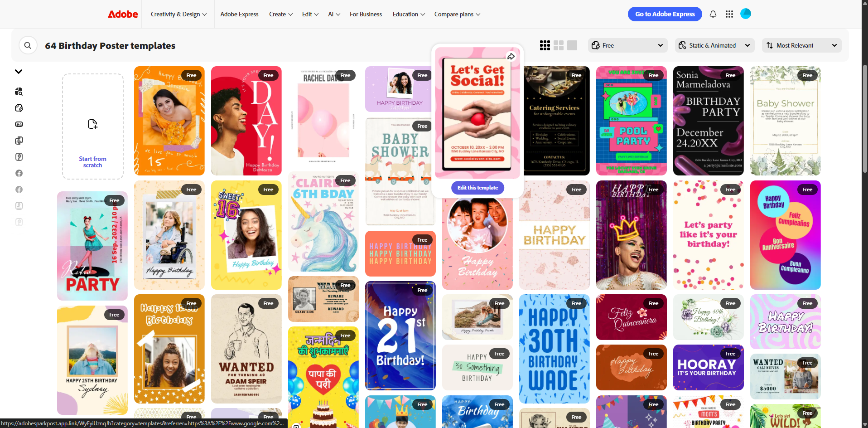Select the Happy 21st Birthday template thumbnail

click(x=400, y=336)
